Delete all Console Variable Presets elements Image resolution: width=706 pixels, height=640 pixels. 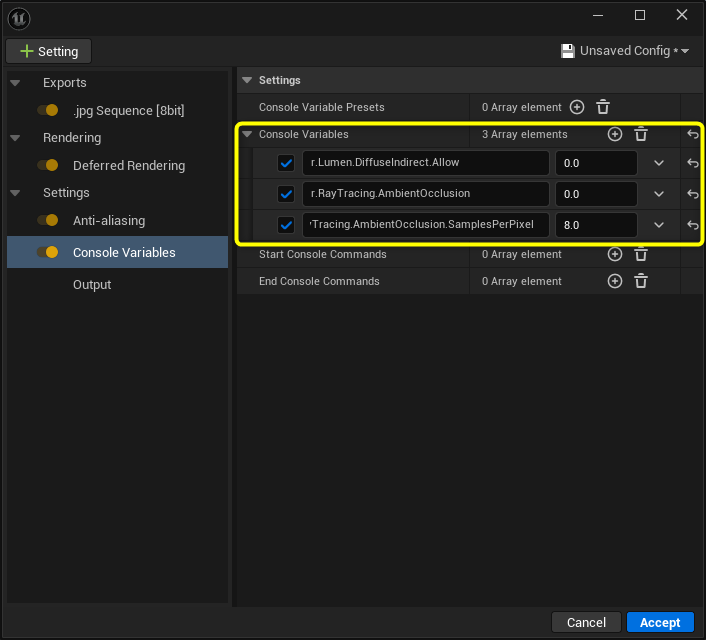click(x=603, y=107)
